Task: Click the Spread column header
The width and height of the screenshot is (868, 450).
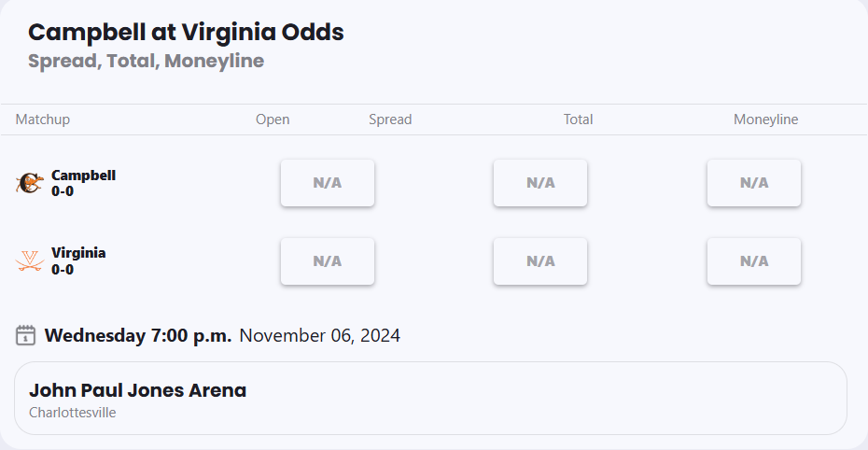Action: [390, 120]
